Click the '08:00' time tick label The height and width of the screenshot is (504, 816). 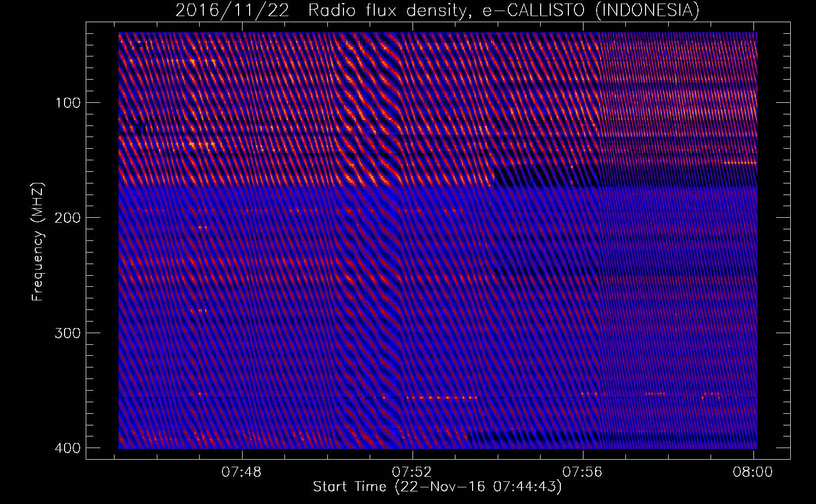click(753, 472)
